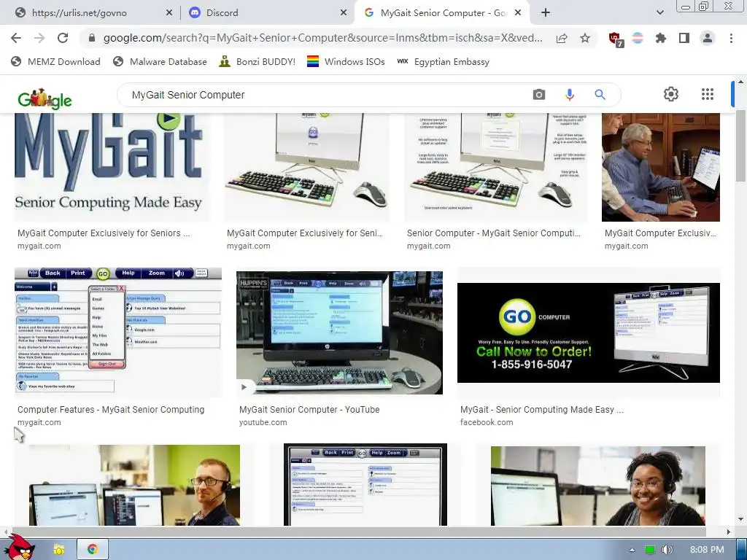747x560 pixels.
Task: Toggle the browser side panel
Action: pyautogui.click(x=684, y=38)
